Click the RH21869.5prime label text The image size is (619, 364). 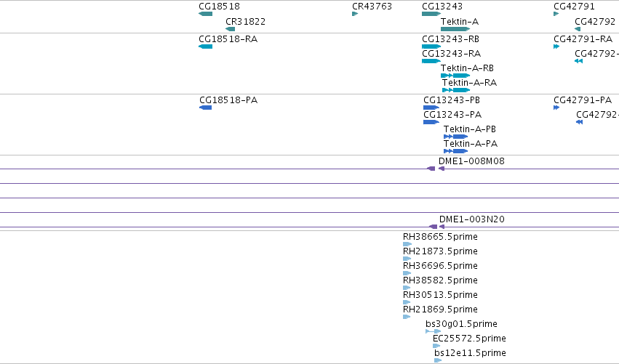[440, 310]
